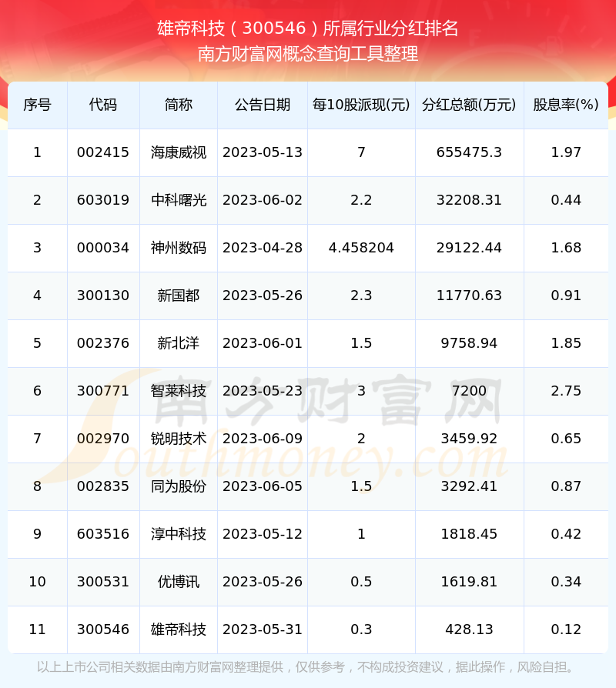Open the 同为股份 entry
The height and width of the screenshot is (688, 616).
pyautogui.click(x=179, y=486)
